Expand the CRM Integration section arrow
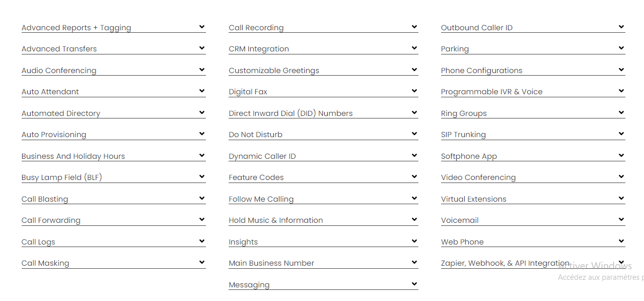This screenshot has height=301, width=644. [414, 48]
